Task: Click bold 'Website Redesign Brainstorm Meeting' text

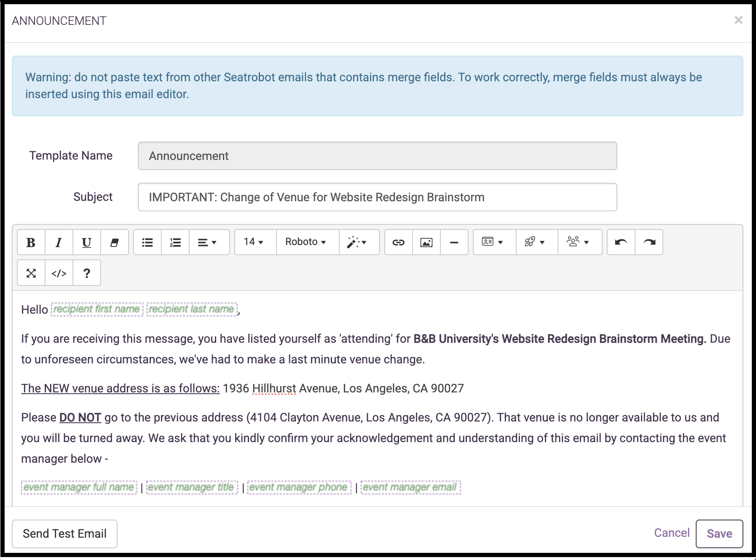Action: 604,339
